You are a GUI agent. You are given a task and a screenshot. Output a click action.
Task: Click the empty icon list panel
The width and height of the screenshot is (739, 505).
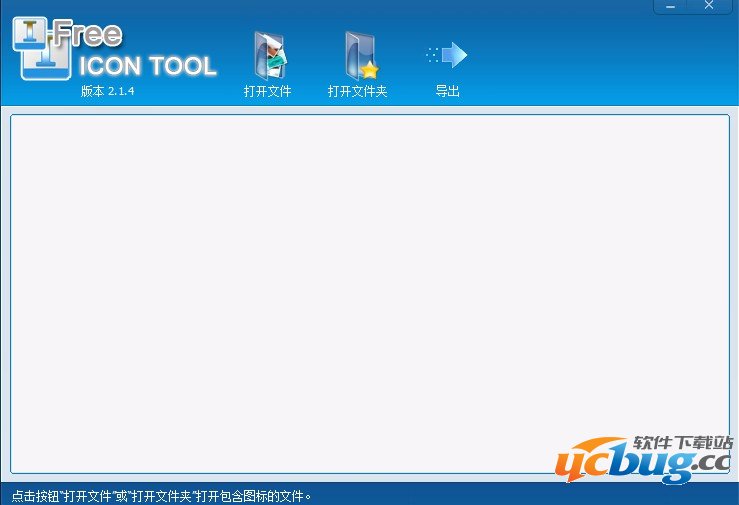tap(370, 293)
